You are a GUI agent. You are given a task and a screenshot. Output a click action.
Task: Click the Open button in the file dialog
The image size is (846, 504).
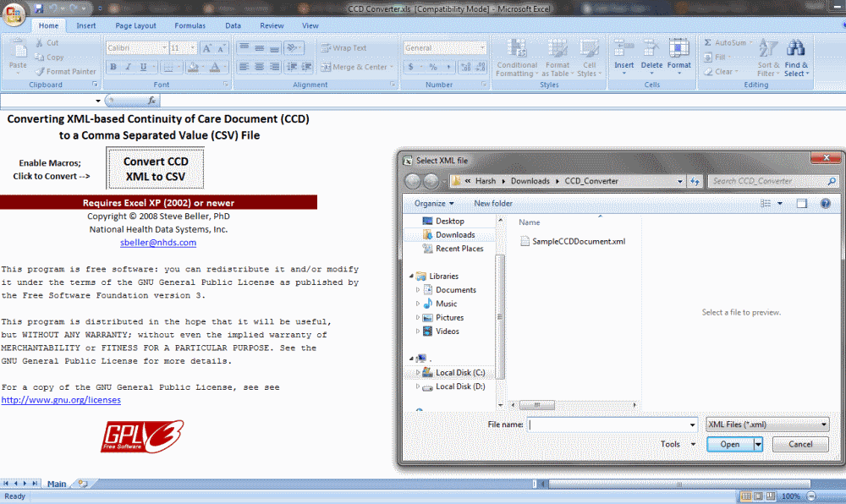point(730,444)
